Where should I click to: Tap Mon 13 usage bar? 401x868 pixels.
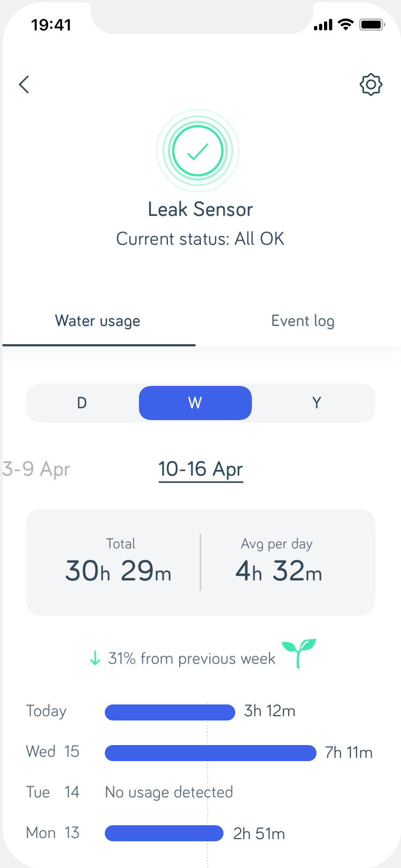click(164, 833)
